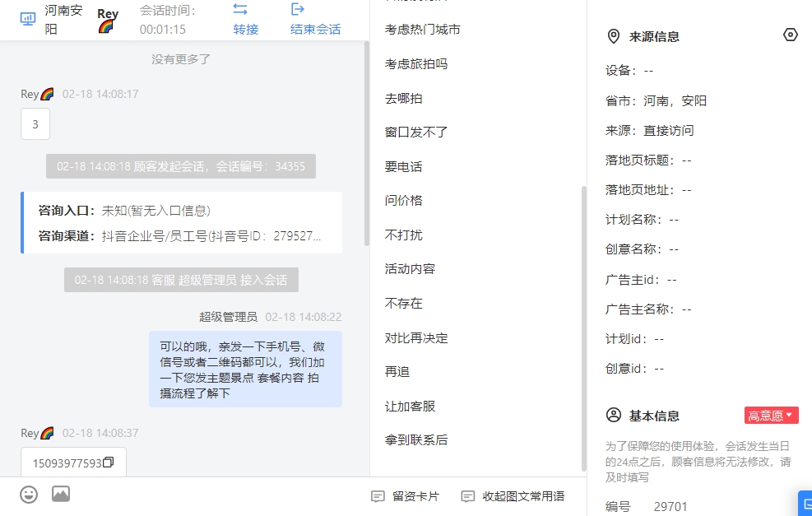This screenshot has height=516, width=812.
Task: Click the person icon by 基本信息
Action: [613, 416]
